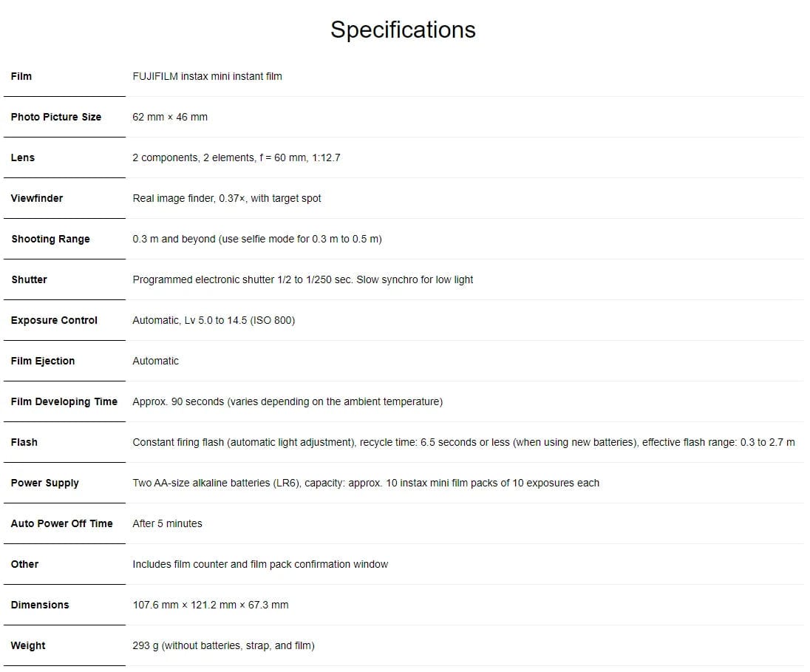Click the Specifications heading
The height and width of the screenshot is (672, 810).
tap(403, 30)
